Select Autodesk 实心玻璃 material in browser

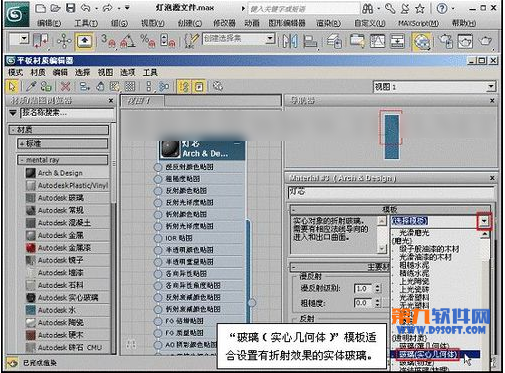[x=67, y=298]
